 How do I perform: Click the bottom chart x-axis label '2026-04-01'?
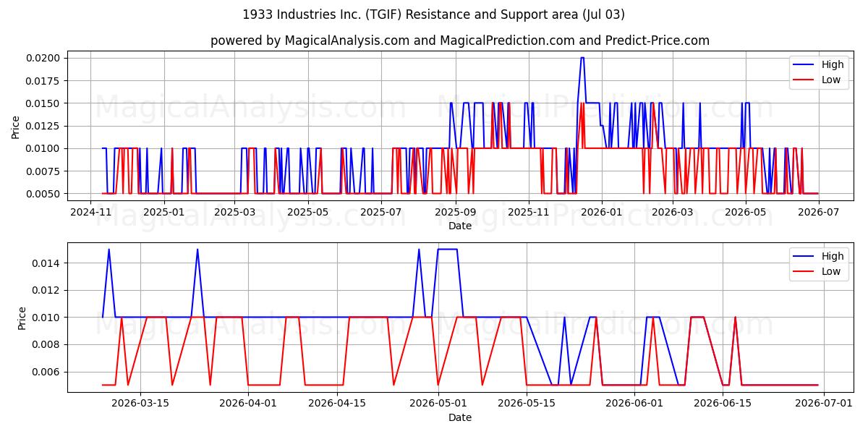pos(248,404)
